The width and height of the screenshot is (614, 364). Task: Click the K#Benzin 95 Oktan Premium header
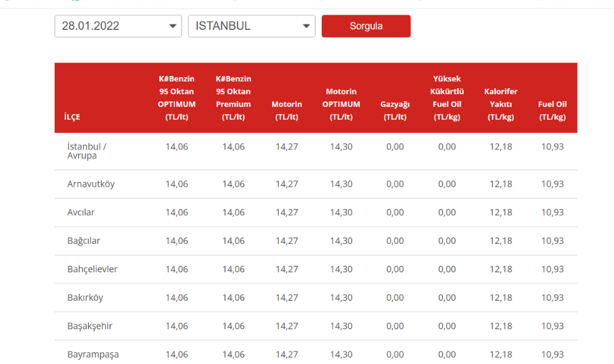(x=233, y=98)
